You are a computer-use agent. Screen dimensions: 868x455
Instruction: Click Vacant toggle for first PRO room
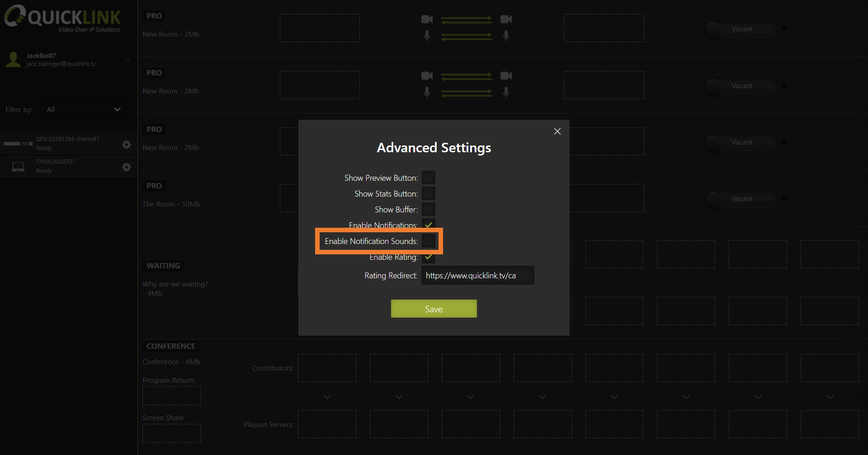pyautogui.click(x=741, y=29)
